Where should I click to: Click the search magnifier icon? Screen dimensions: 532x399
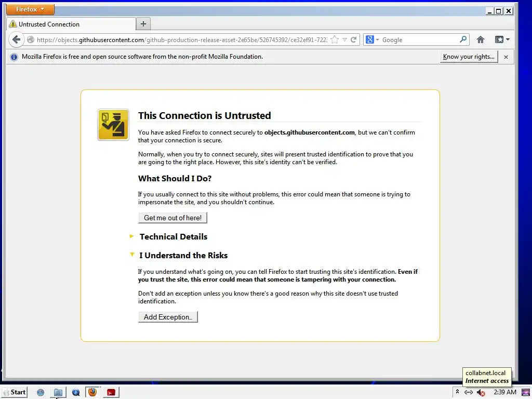click(x=463, y=39)
